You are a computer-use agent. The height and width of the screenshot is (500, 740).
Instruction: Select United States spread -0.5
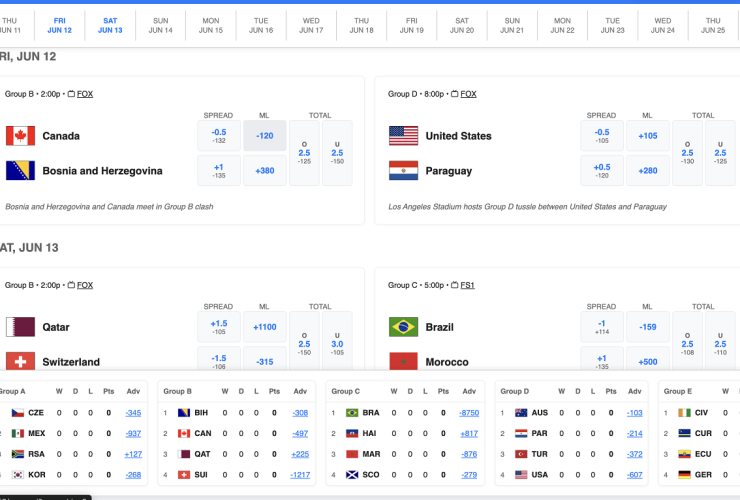[602, 136]
